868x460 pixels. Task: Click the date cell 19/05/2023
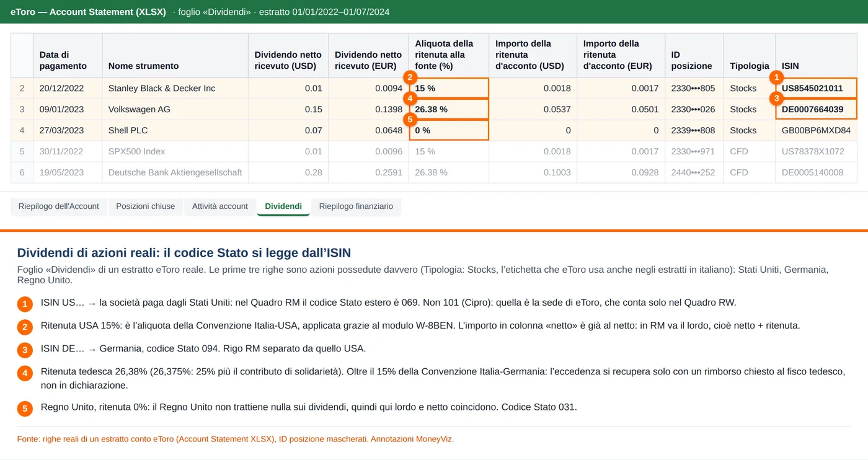tap(68, 173)
